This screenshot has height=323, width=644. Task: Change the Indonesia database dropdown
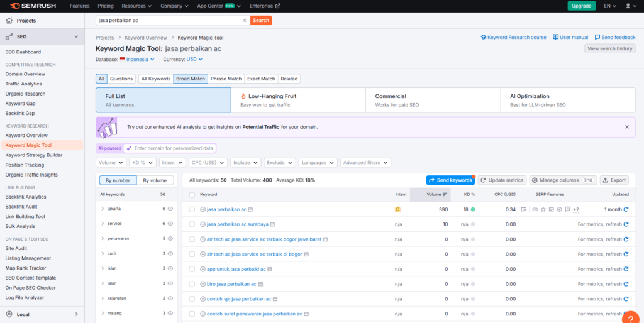click(x=137, y=60)
